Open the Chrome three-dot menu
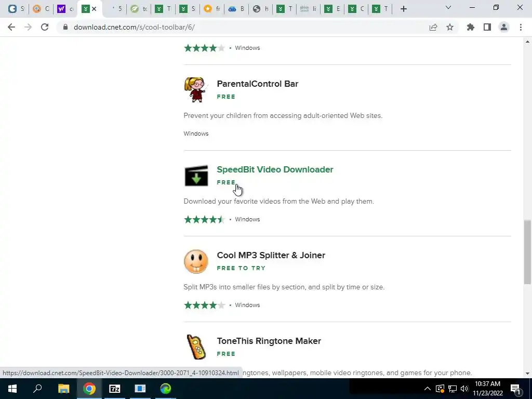The image size is (532, 399). (x=521, y=27)
